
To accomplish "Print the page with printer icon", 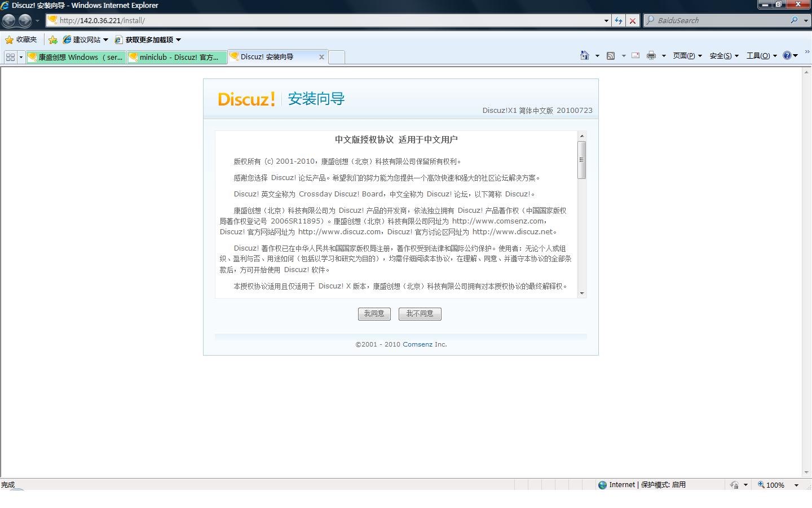I will [651, 55].
